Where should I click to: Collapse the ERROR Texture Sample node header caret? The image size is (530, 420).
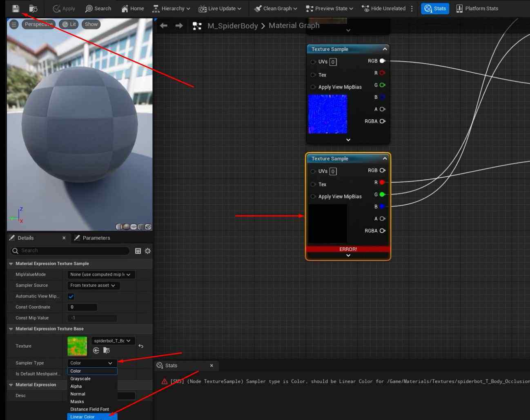point(385,159)
